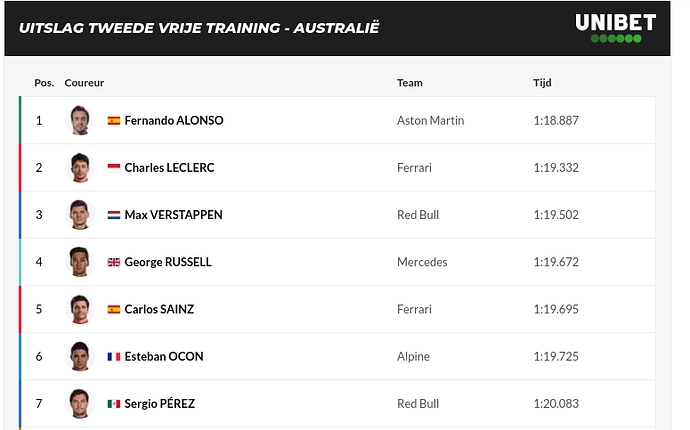Click Esteban Ocon's driver portrait
The image size is (690, 430).
pos(80,356)
